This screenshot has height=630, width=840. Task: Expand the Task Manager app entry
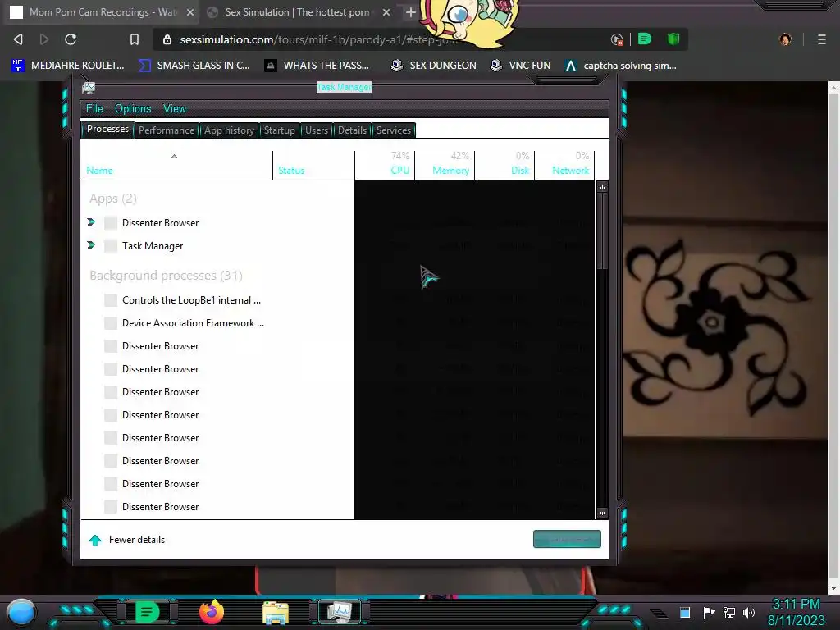click(x=91, y=245)
